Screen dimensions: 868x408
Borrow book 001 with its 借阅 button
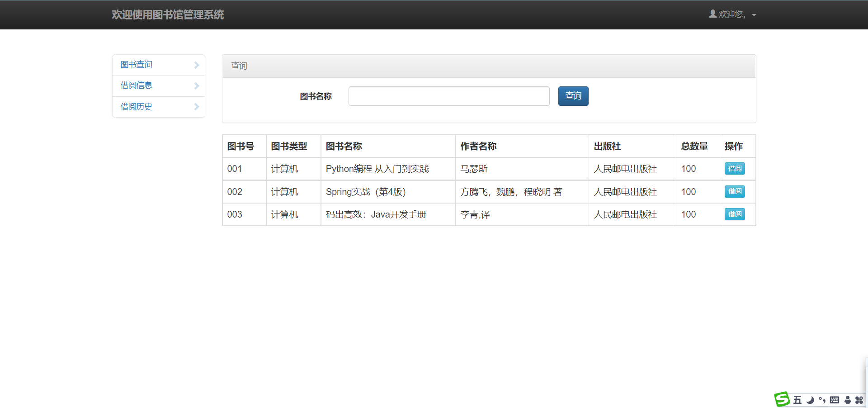pyautogui.click(x=735, y=169)
